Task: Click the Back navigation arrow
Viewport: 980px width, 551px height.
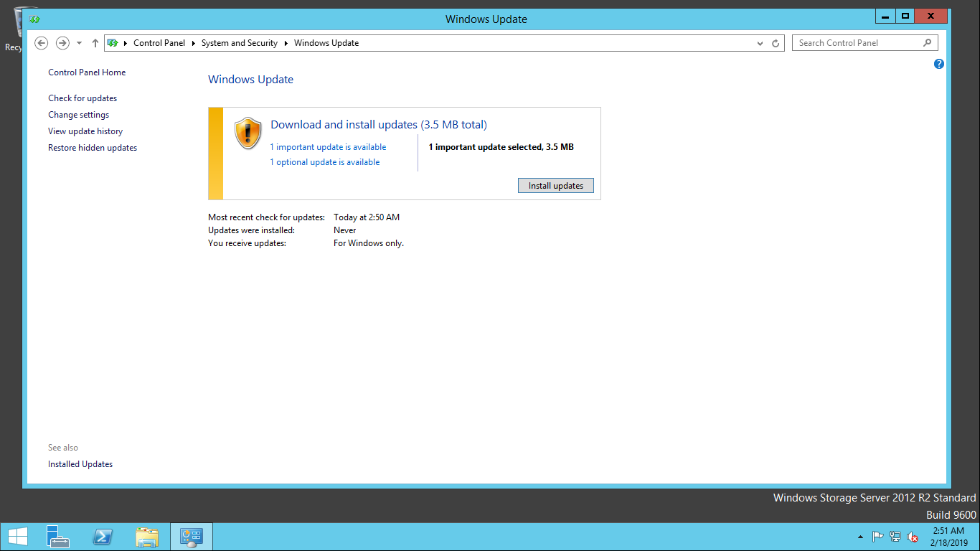Action: point(42,43)
